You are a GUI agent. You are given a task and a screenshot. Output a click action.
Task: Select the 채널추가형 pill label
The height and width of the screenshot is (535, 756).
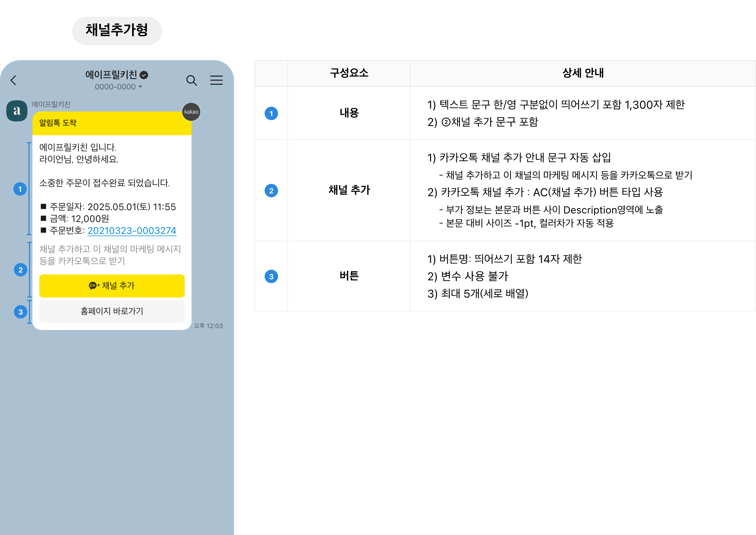117,30
